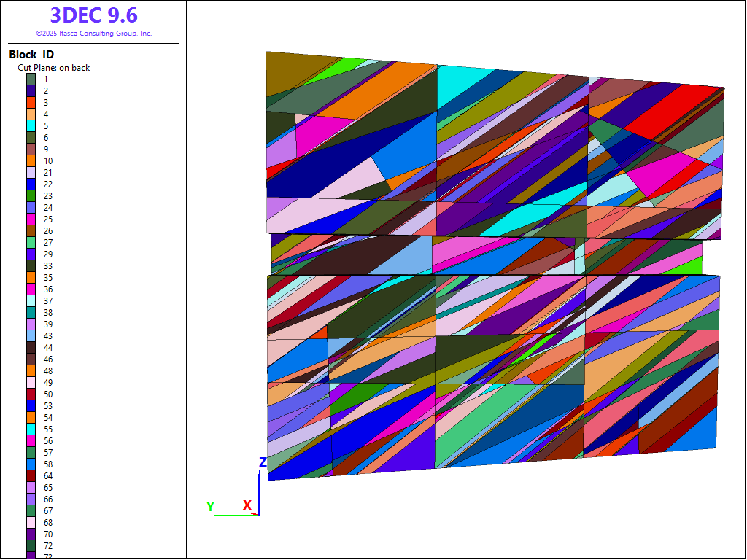Click the cyan swatch for block 5
The width and height of the screenshot is (747, 560).
coord(31,126)
